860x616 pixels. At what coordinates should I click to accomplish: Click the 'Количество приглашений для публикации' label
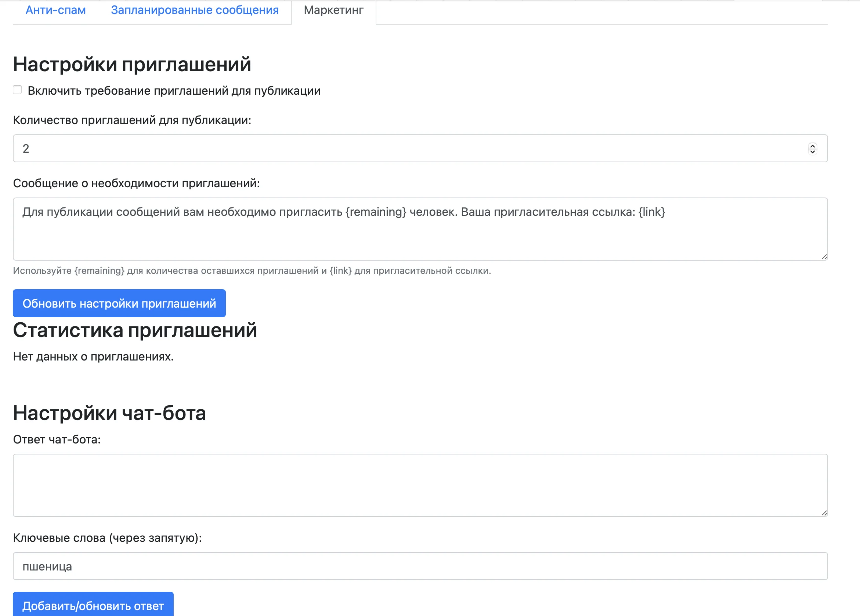click(x=132, y=120)
